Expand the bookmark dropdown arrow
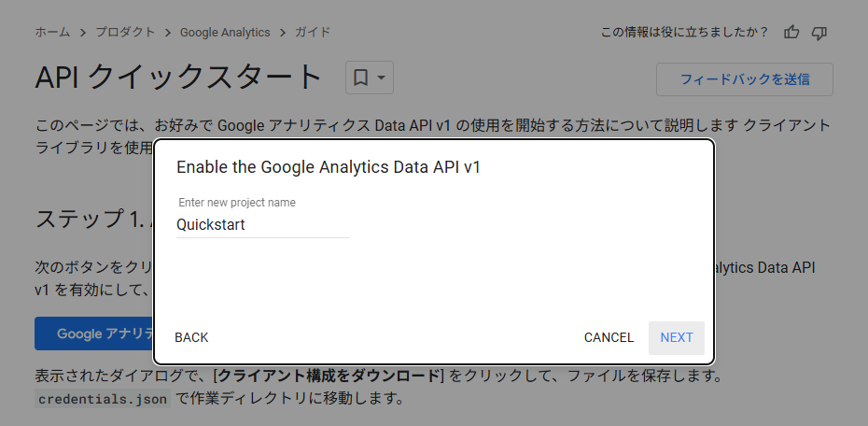 click(381, 78)
